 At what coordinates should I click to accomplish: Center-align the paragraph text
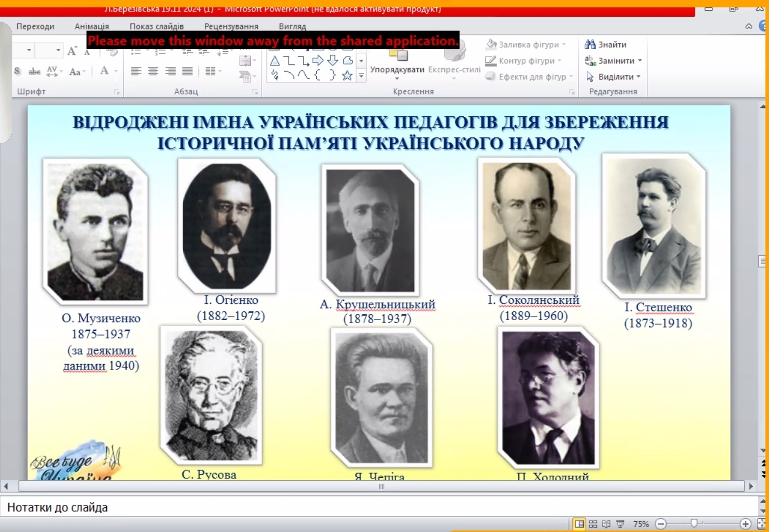(x=153, y=71)
